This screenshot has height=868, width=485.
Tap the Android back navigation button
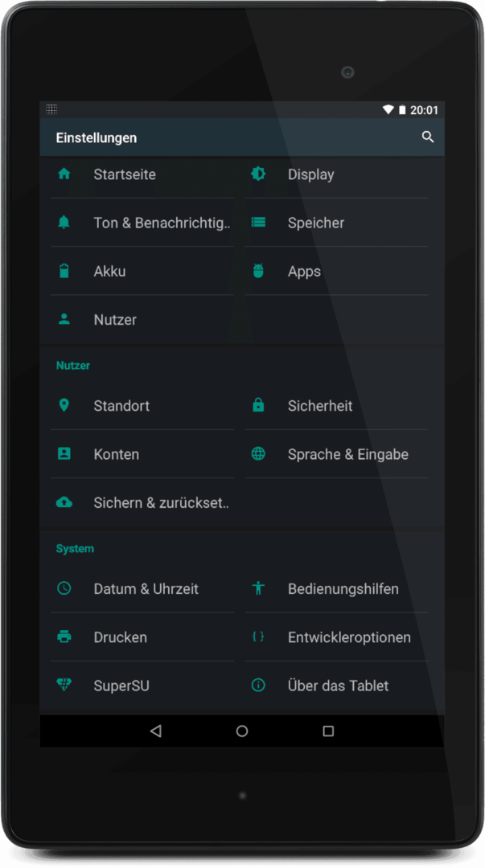156,731
